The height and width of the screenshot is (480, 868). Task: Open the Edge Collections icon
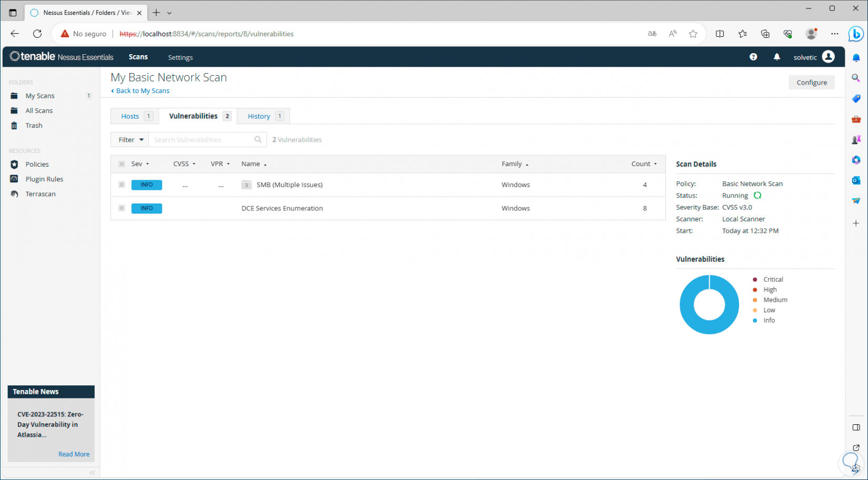coord(765,34)
